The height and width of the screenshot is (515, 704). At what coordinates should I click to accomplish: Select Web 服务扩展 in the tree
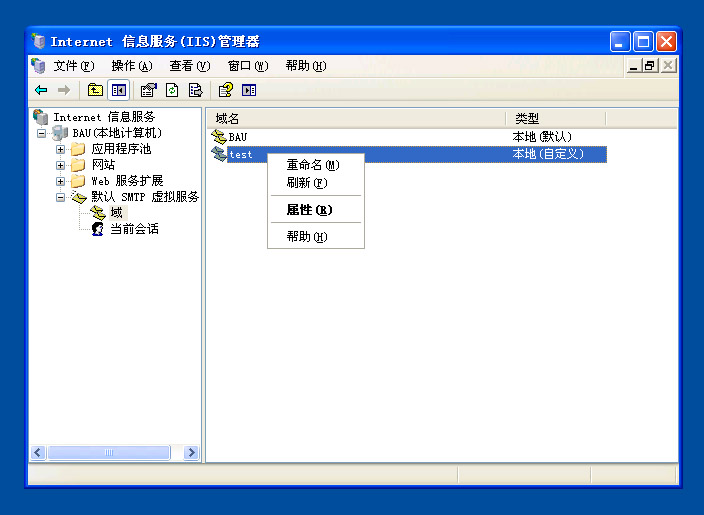(x=127, y=181)
